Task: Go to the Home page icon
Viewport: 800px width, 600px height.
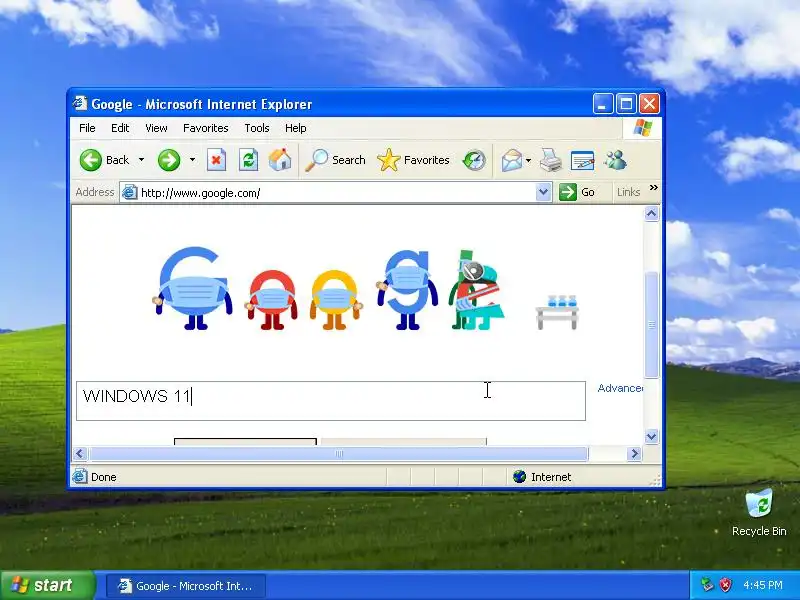Action: point(280,160)
